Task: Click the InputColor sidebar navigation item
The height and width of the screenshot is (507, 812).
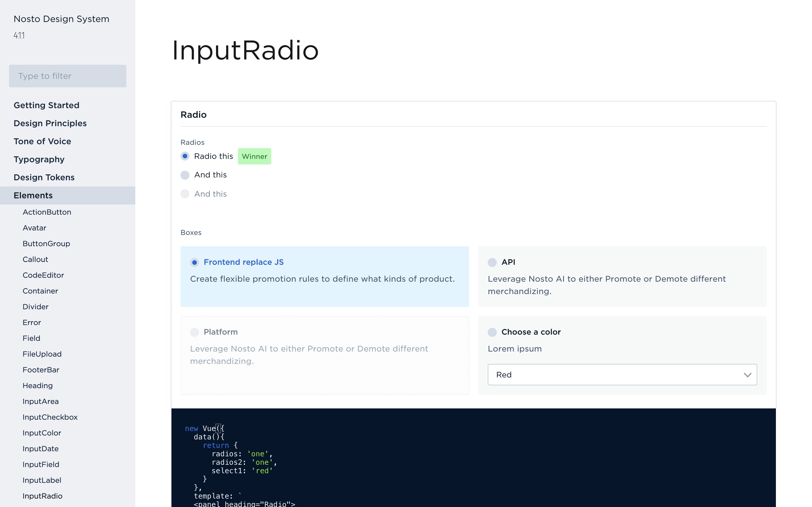Action: click(x=41, y=433)
